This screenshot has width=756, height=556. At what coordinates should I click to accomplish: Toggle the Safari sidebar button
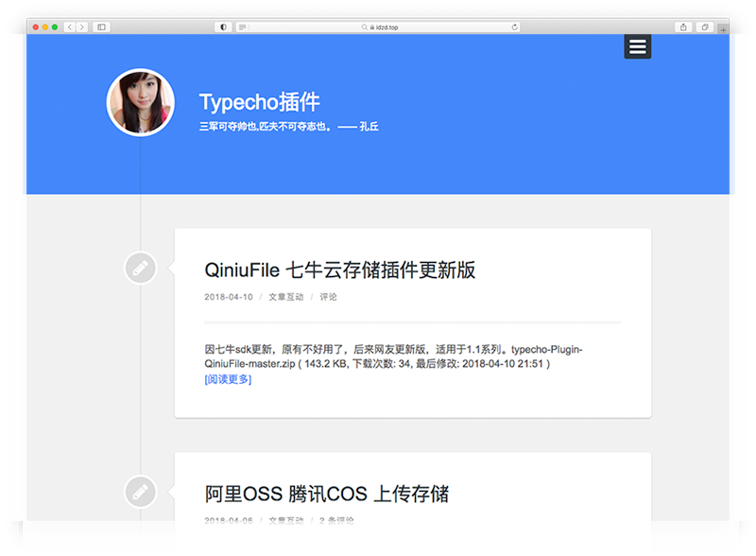point(101,27)
